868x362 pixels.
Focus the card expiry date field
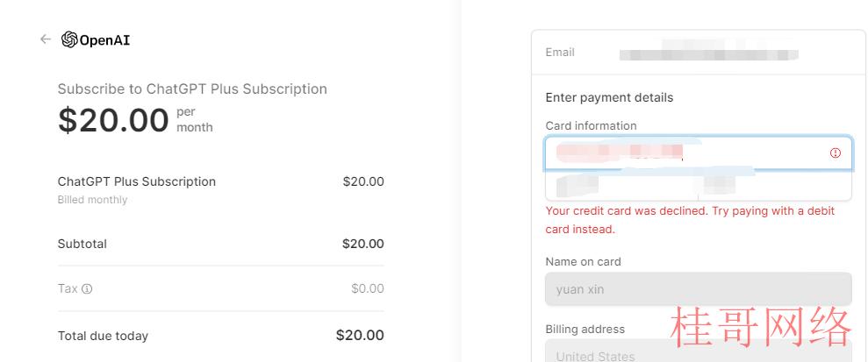621,186
